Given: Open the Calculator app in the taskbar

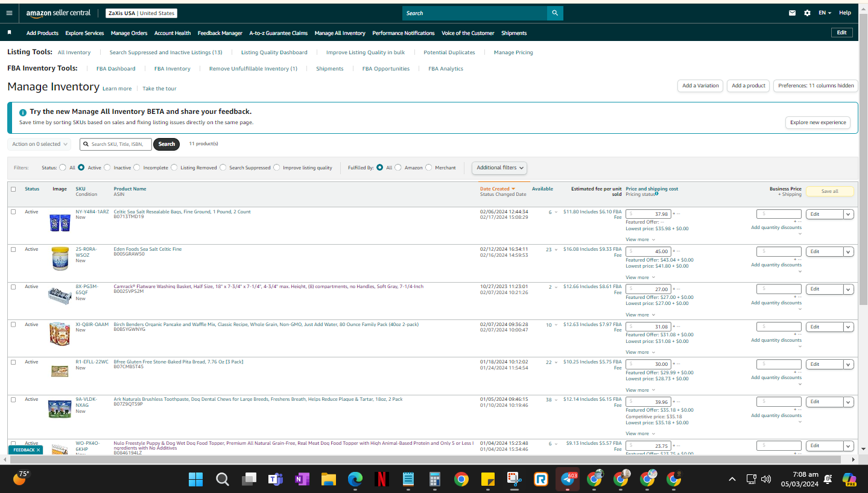Looking at the screenshot, I should [x=434, y=480].
